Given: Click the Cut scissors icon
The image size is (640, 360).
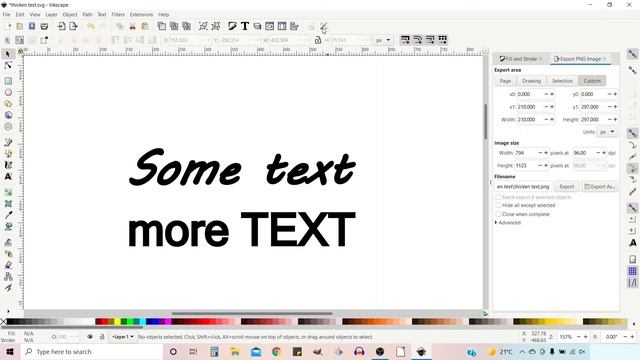Looking at the screenshot, I should point(132,26).
